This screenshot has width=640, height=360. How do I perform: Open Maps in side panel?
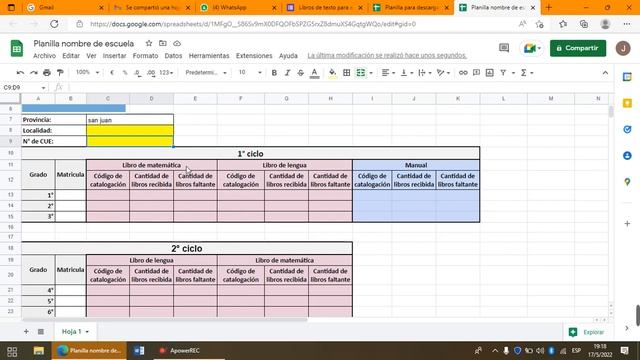(627, 182)
